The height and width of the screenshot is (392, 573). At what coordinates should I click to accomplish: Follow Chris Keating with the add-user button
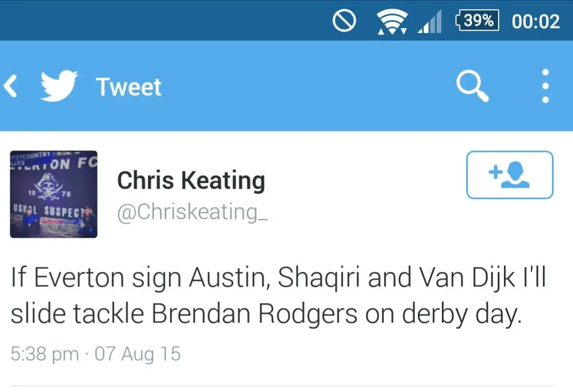509,175
